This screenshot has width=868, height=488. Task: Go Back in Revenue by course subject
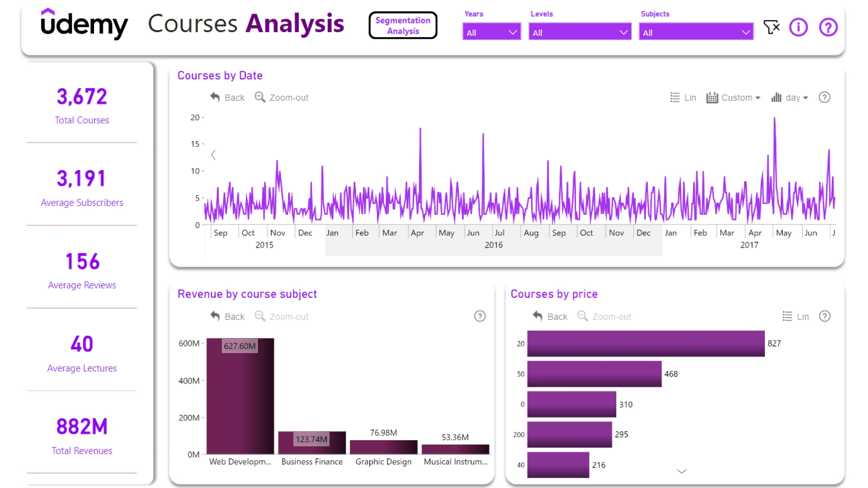(227, 316)
